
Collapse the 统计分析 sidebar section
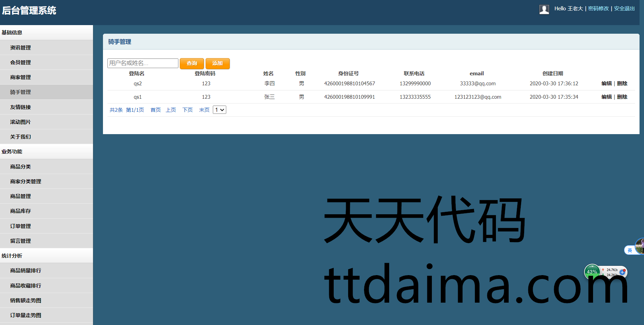coord(12,256)
